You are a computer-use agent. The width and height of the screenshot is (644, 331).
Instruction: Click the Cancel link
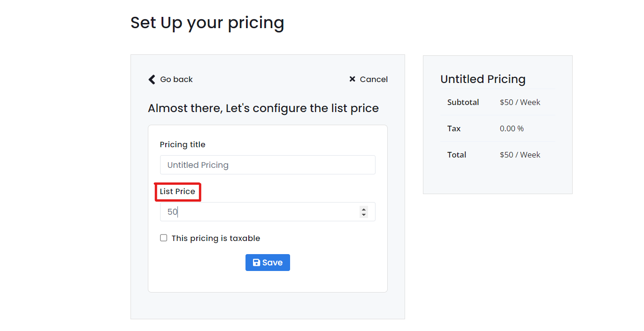pyautogui.click(x=374, y=79)
